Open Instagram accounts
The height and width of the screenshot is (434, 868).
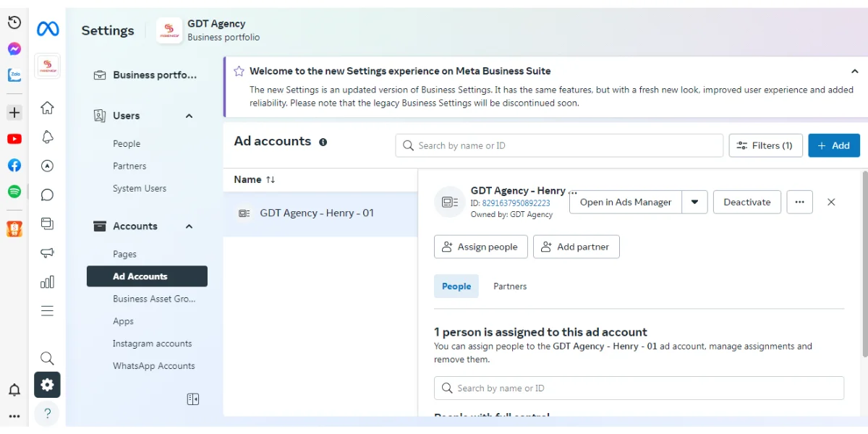[152, 344]
